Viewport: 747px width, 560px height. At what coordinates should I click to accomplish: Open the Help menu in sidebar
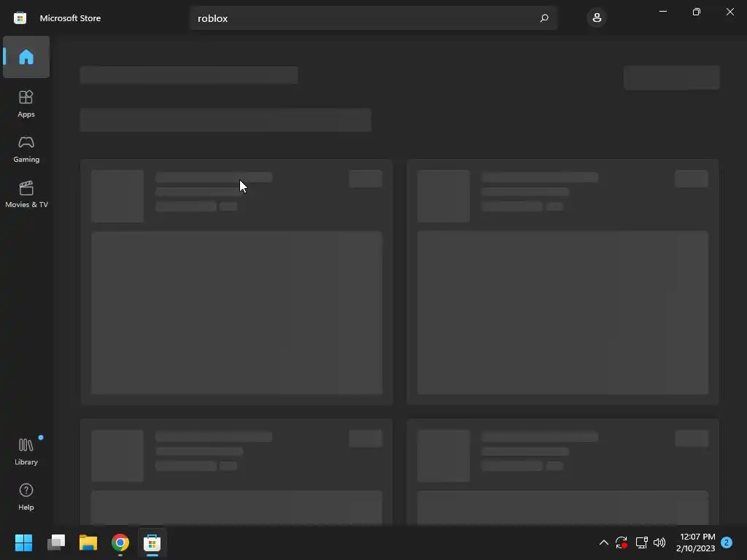[26, 497]
